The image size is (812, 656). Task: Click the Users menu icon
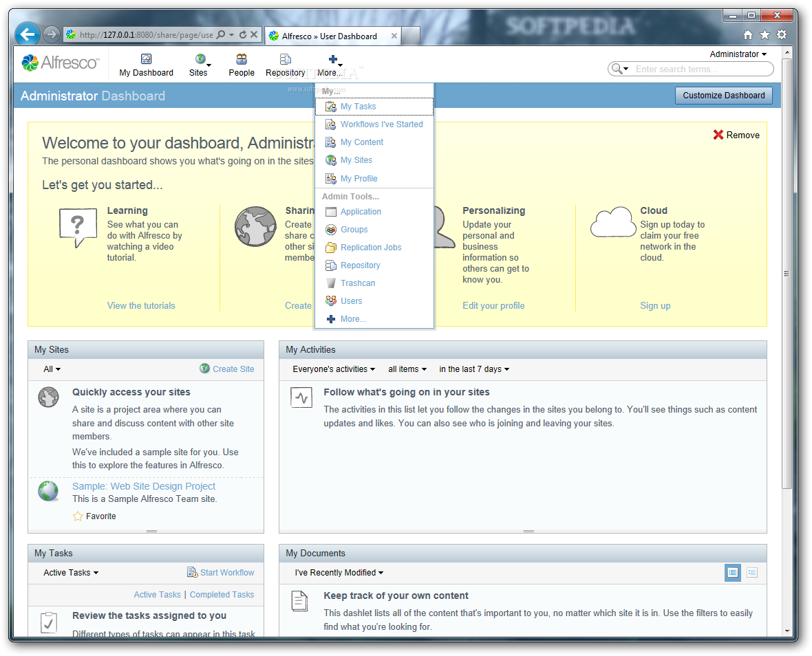[331, 300]
